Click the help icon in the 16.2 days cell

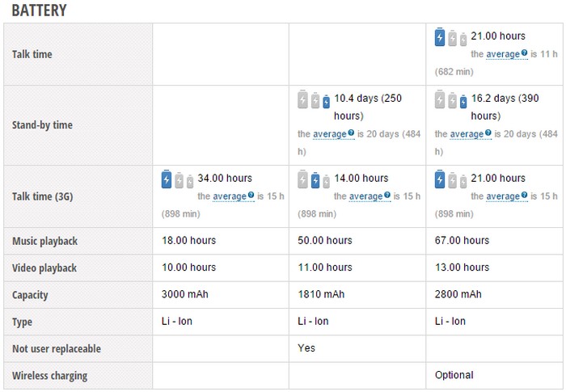(x=488, y=133)
